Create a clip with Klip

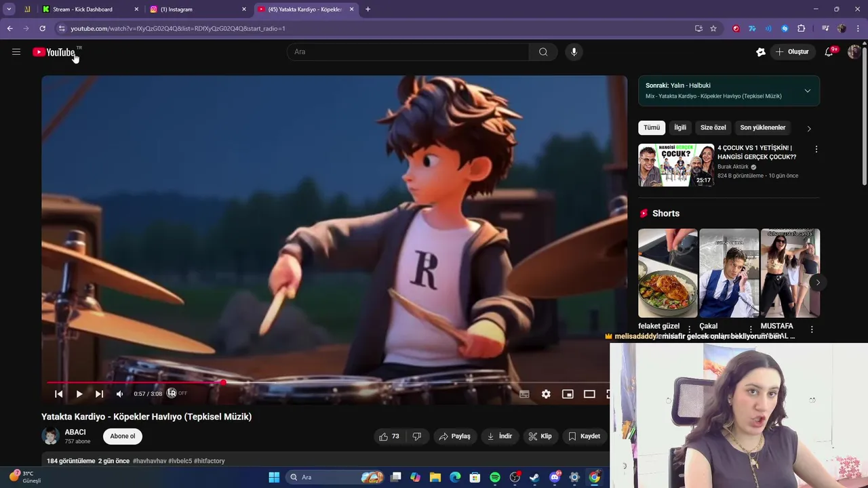tap(540, 436)
